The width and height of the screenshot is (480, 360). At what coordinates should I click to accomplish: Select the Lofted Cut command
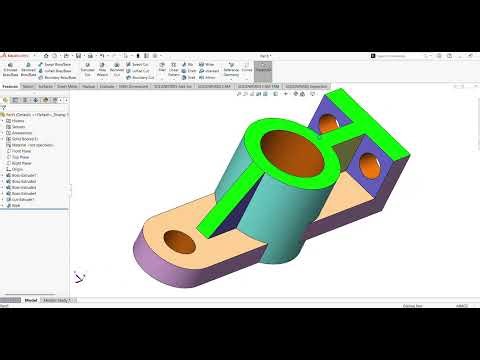point(137,71)
